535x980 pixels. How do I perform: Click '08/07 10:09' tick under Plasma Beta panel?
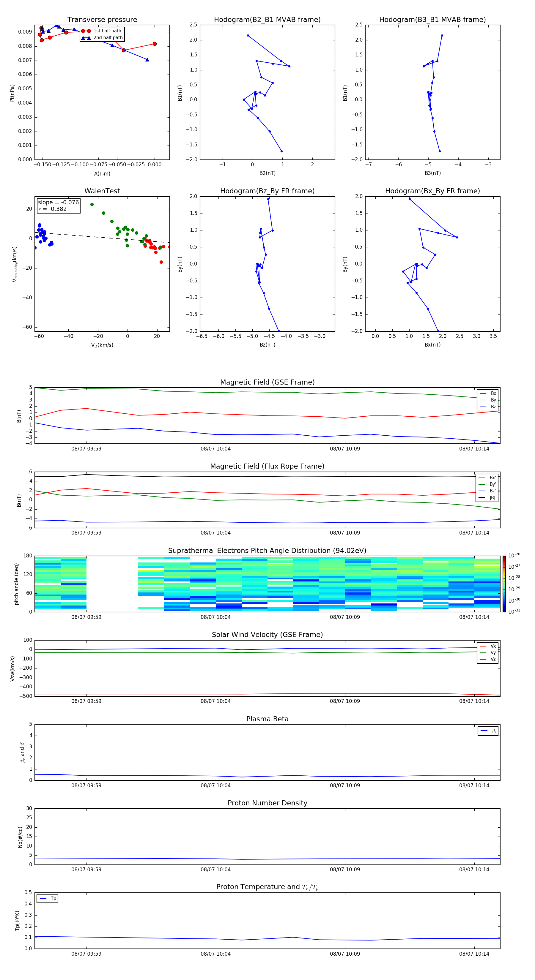click(x=344, y=785)
